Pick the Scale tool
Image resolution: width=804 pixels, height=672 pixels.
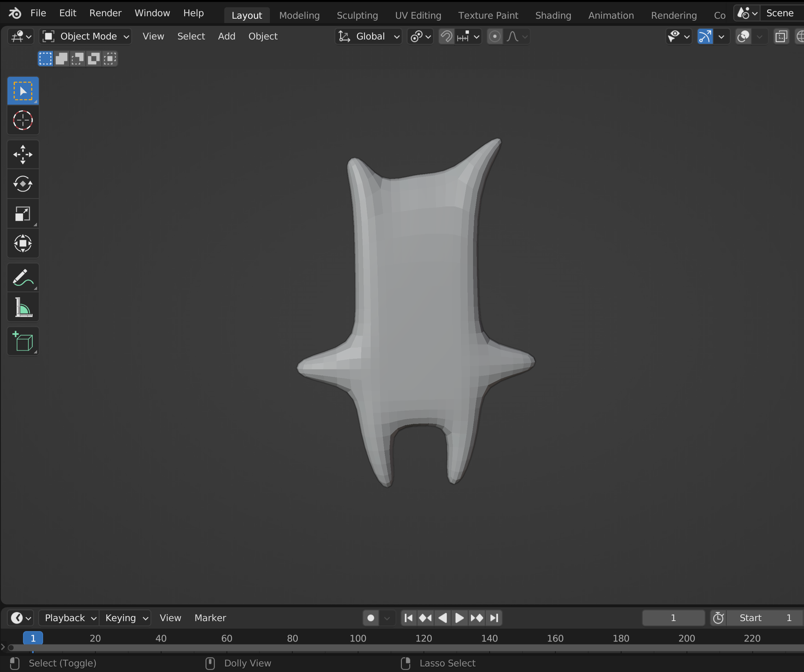point(23,214)
